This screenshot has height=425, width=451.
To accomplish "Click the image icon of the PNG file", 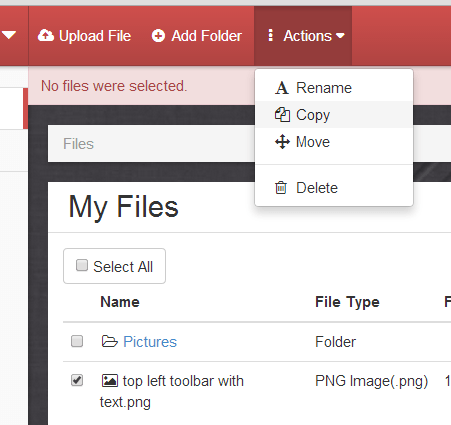I will [110, 380].
